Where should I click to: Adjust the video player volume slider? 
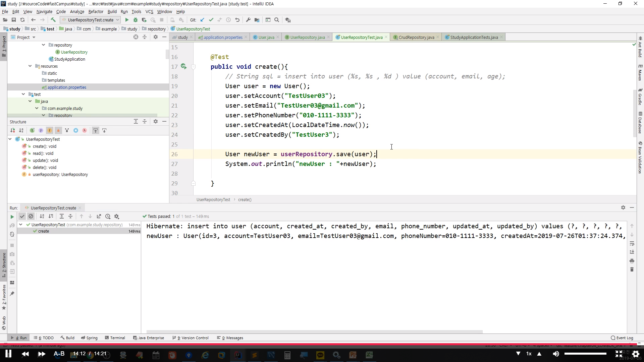tap(585, 354)
